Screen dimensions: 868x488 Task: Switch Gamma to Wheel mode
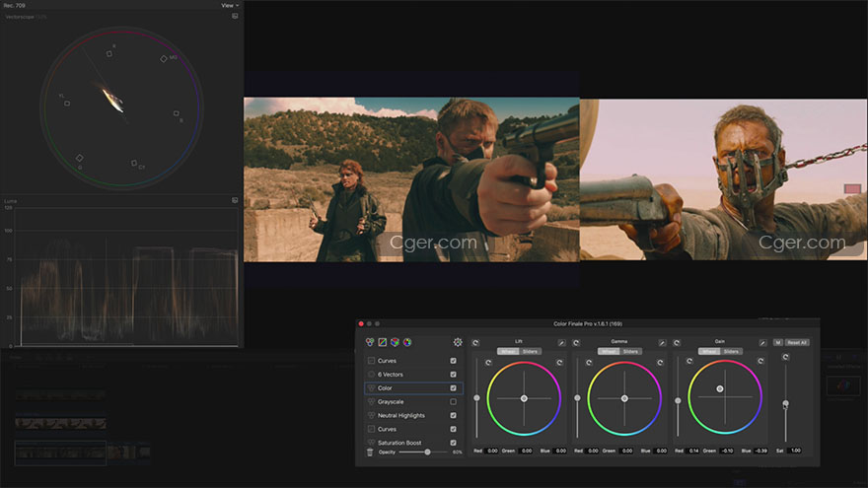click(x=609, y=351)
